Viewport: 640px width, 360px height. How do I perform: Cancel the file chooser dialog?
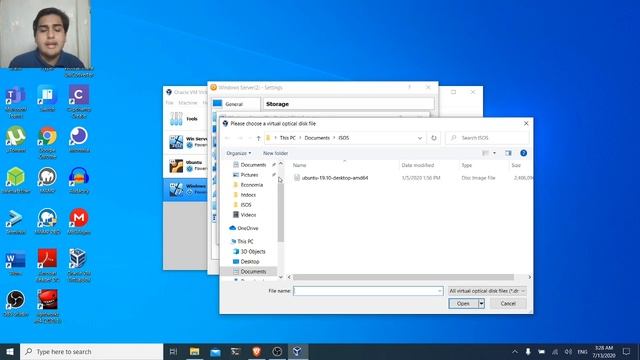coord(508,304)
